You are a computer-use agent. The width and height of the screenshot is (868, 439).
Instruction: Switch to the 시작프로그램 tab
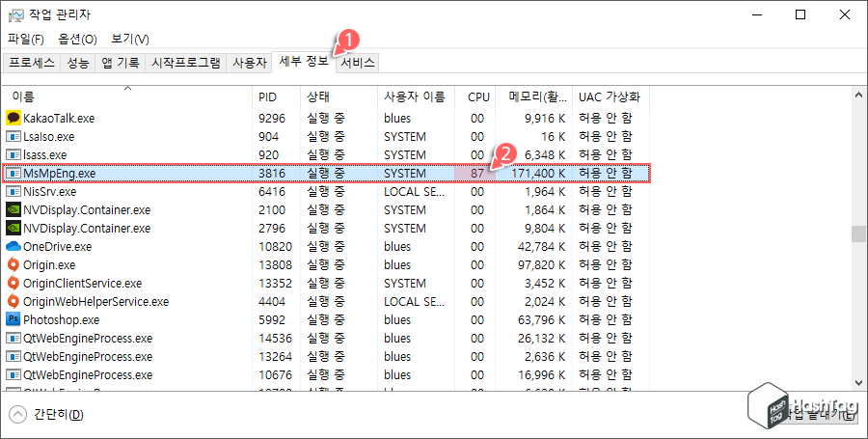click(186, 63)
